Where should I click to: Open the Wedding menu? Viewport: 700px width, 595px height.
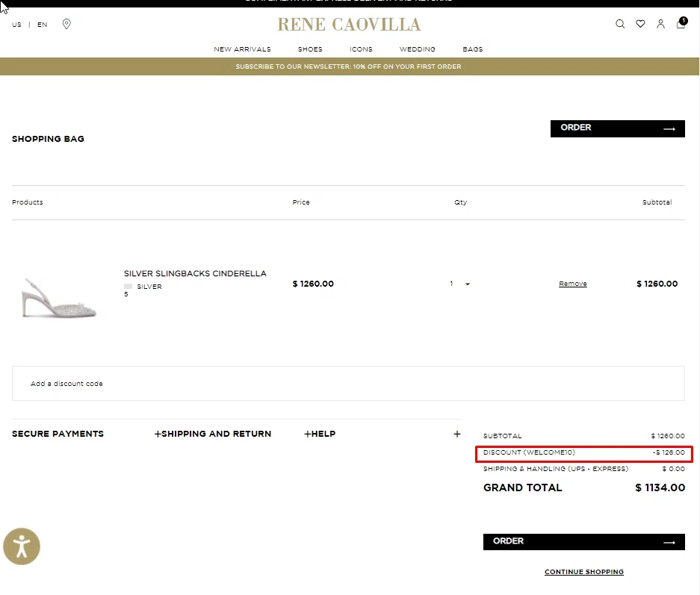(x=418, y=49)
